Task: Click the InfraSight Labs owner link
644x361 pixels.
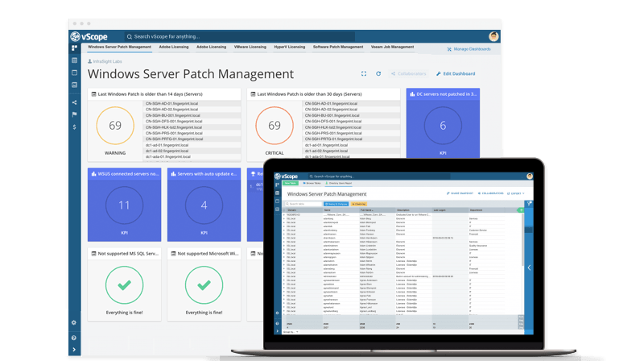Action: point(105,61)
